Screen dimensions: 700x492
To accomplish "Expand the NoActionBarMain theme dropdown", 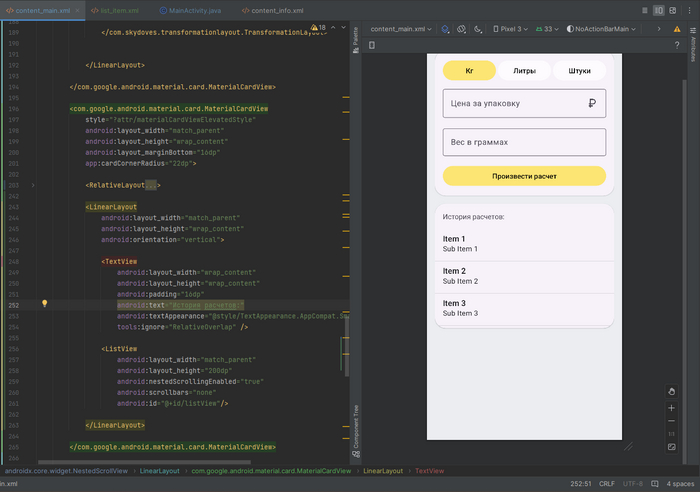I will (606, 30).
